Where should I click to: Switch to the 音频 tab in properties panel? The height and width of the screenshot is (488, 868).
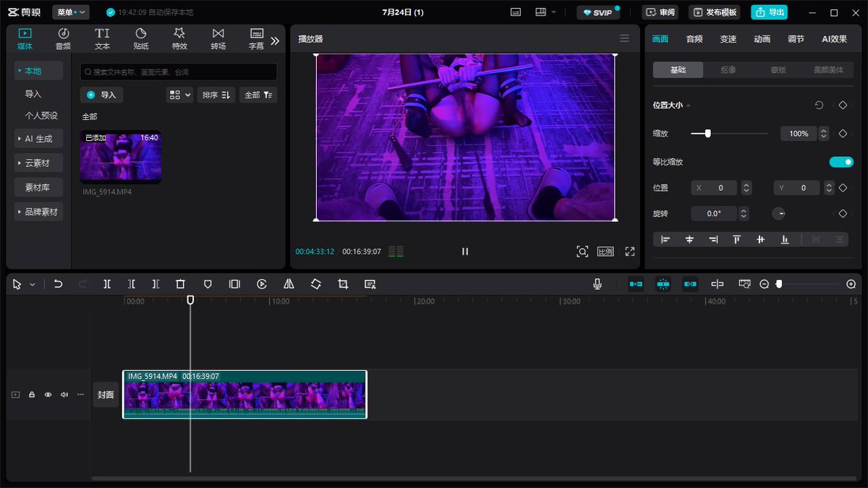pyautogui.click(x=694, y=39)
